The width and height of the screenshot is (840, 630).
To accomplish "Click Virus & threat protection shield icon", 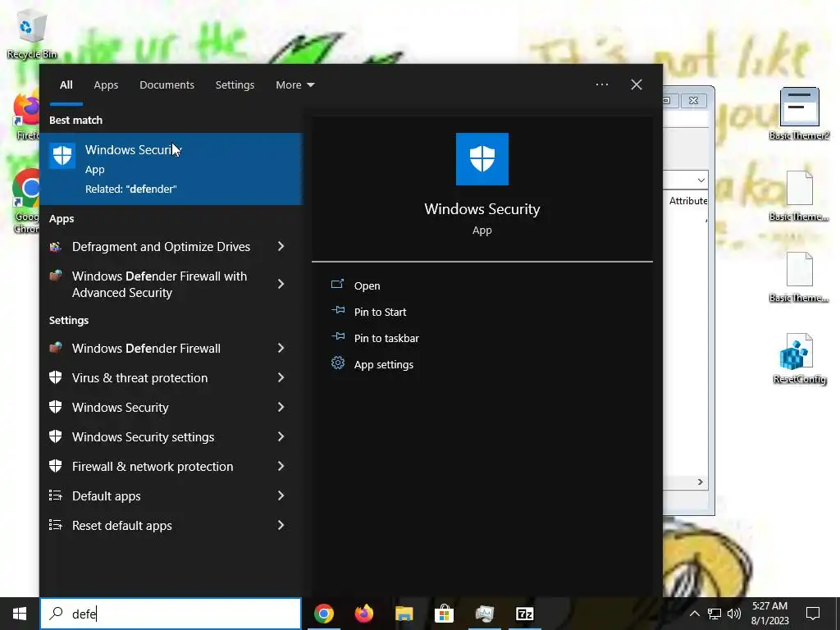I will 56,377.
